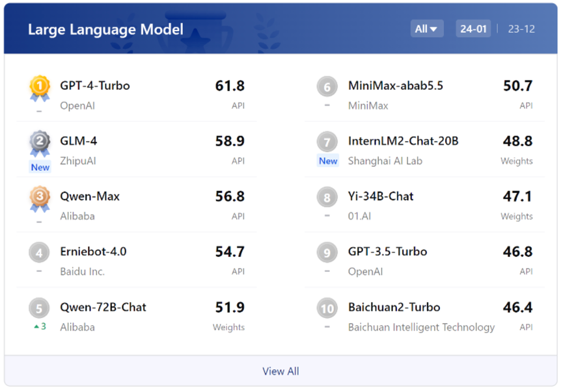Open the Yi-34B-Chat model entry
This screenshot has width=563, height=392.
(x=425, y=205)
